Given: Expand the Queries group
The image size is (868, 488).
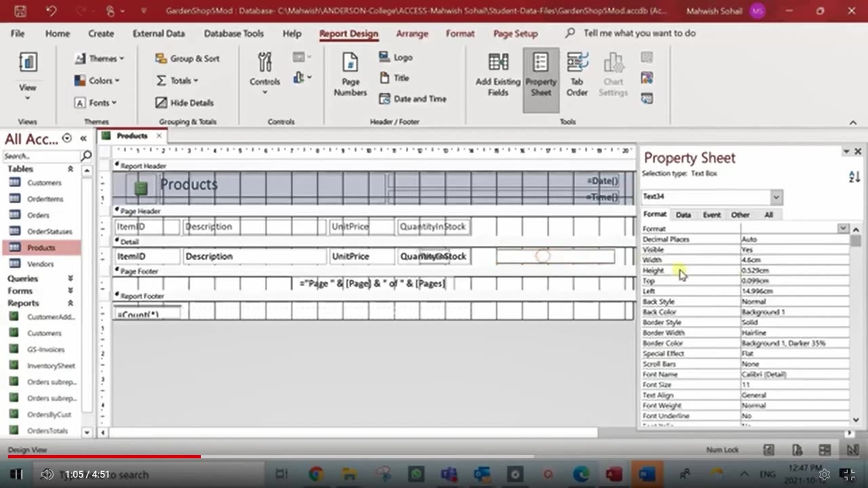Looking at the screenshot, I should pyautogui.click(x=71, y=279).
